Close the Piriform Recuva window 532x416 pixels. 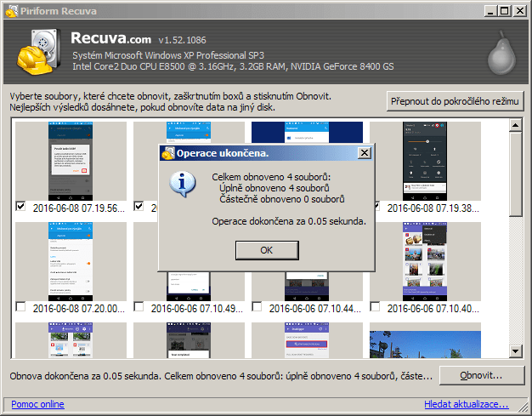[520, 11]
